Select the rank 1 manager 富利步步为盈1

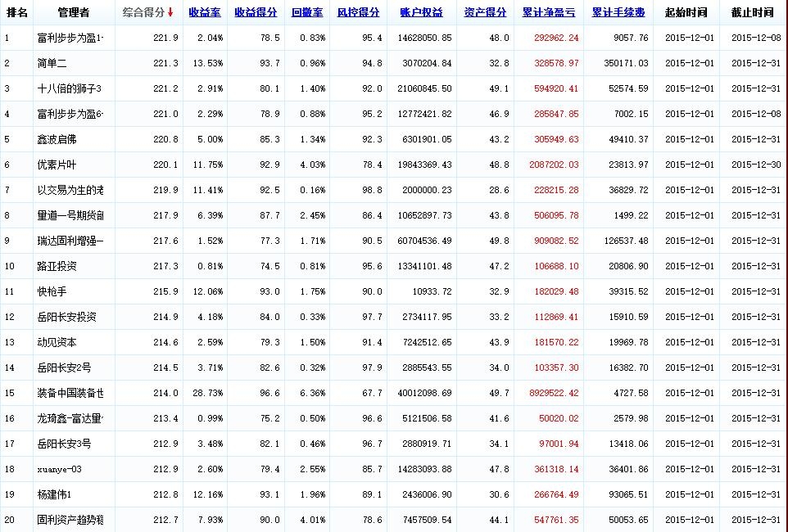pos(70,38)
